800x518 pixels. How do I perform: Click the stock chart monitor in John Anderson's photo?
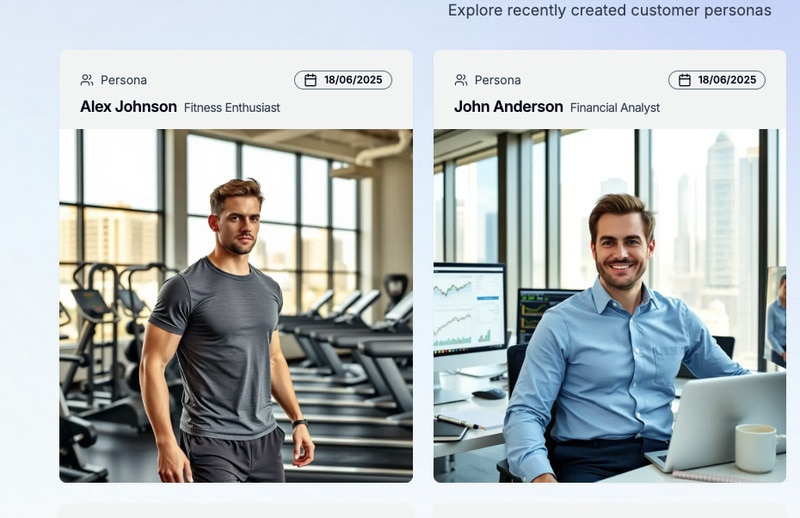(x=469, y=309)
